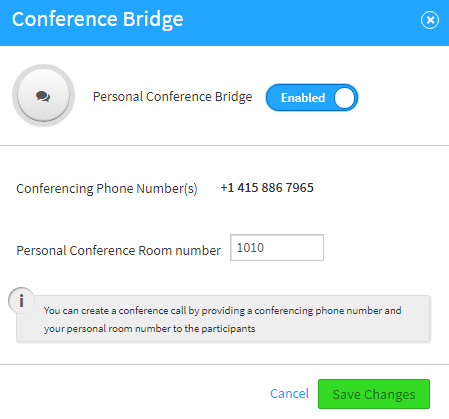Click the 'Personal Conference Room number' label
449x419 pixels.
(118, 250)
